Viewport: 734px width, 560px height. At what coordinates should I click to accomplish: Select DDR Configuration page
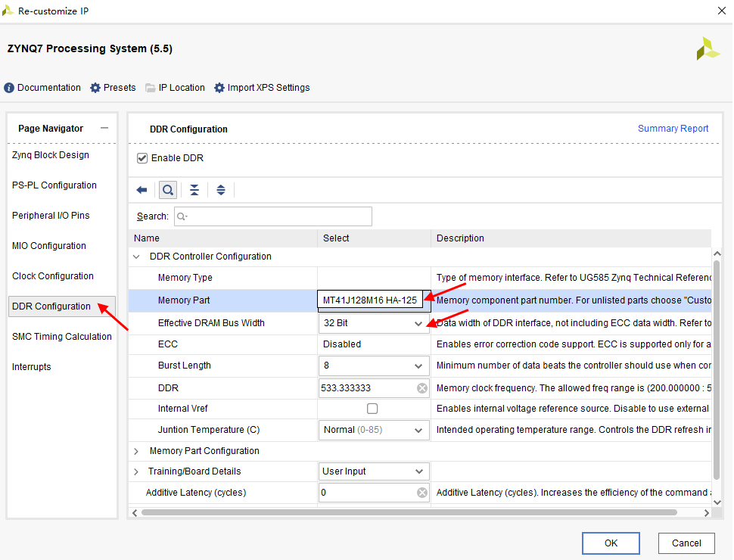[61, 306]
